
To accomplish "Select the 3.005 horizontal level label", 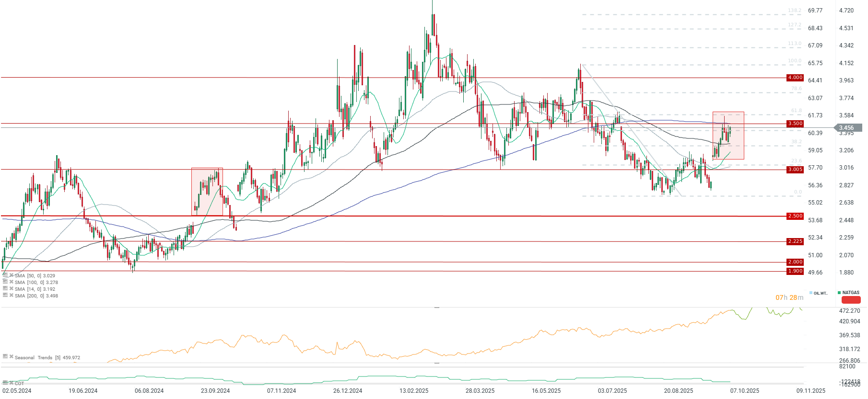I will pyautogui.click(x=795, y=170).
